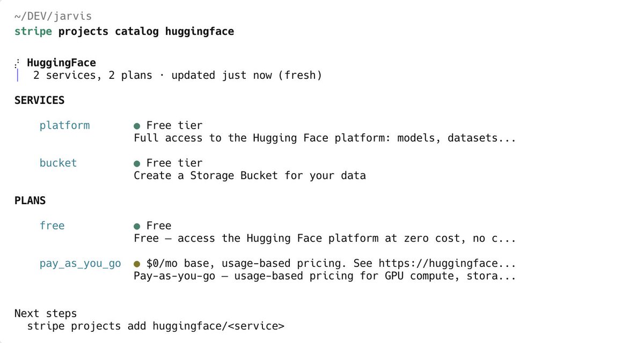Click the SERVICES section heading

pos(39,100)
